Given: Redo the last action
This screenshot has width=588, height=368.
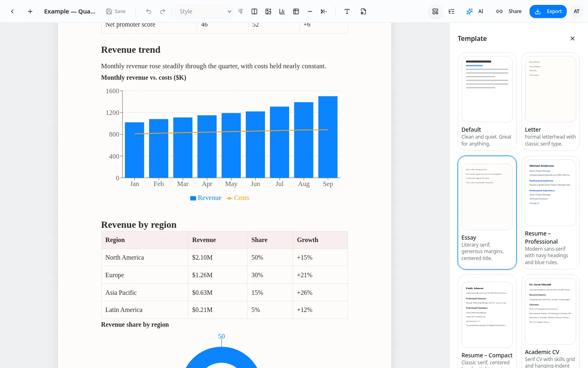Looking at the screenshot, I should point(163,11).
